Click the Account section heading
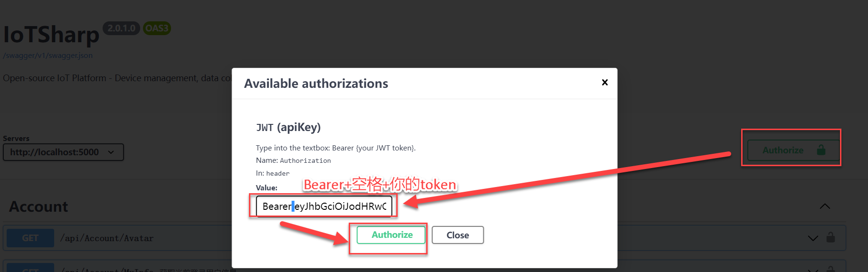The width and height of the screenshot is (868, 272). (x=38, y=207)
